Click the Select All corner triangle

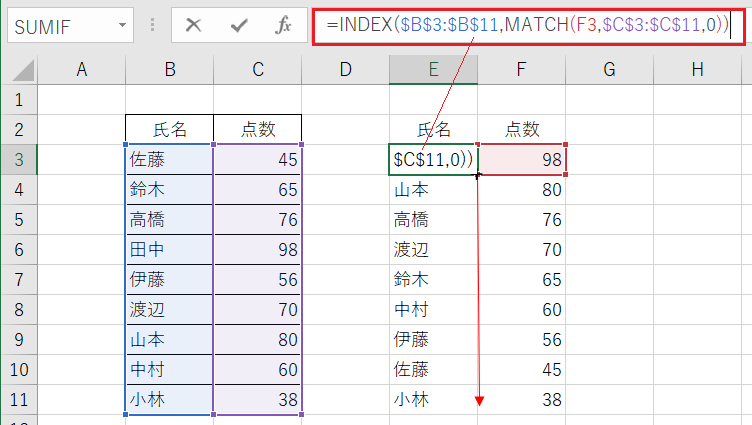[x=24, y=70]
